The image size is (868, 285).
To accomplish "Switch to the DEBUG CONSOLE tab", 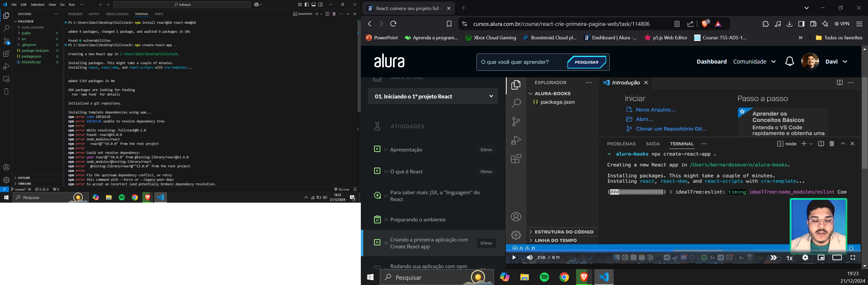I will coord(117,14).
